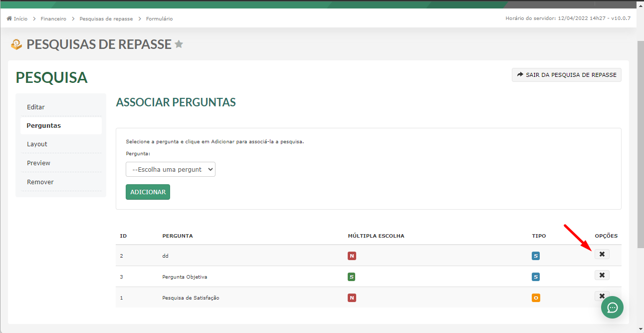Screen dimensions: 644x333
Task: Click orange O type badge for 'Pesquisa de Satisfação'
Action: click(536, 298)
